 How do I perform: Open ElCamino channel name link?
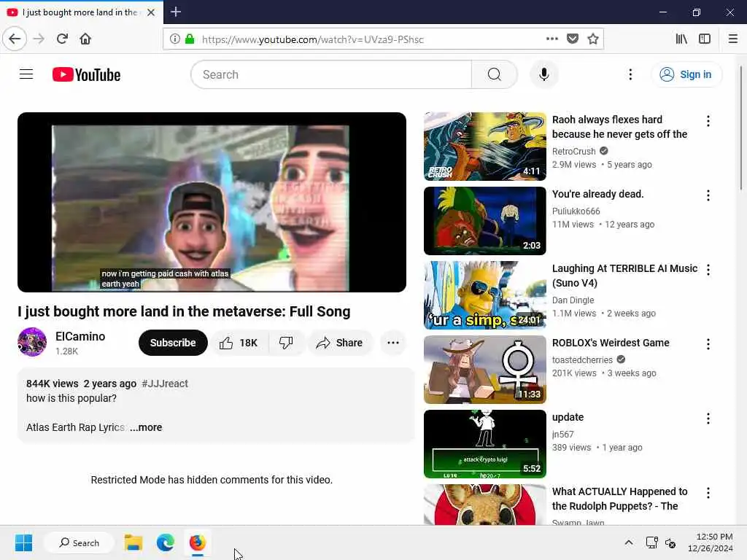[80, 337]
